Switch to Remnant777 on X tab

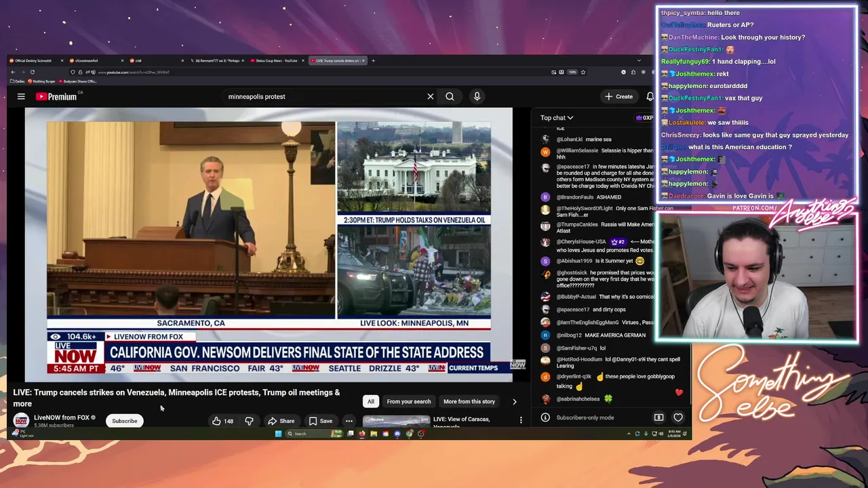coord(218,60)
